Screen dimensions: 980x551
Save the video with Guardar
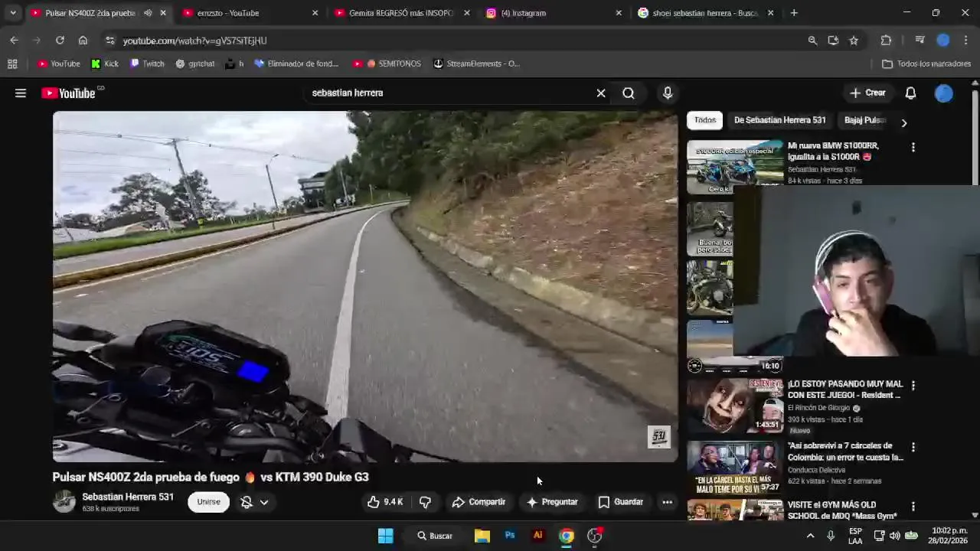click(x=621, y=502)
